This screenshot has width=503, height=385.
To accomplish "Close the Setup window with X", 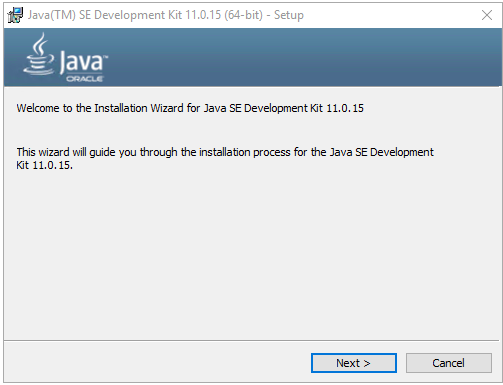I will (x=487, y=15).
